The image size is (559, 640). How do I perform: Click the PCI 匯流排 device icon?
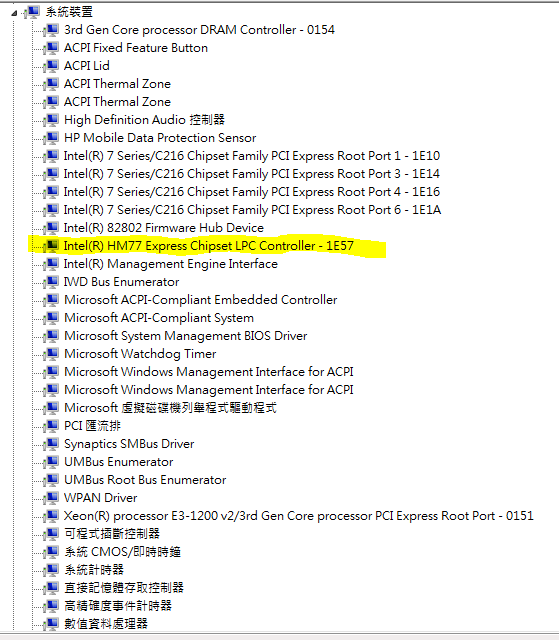[51, 426]
